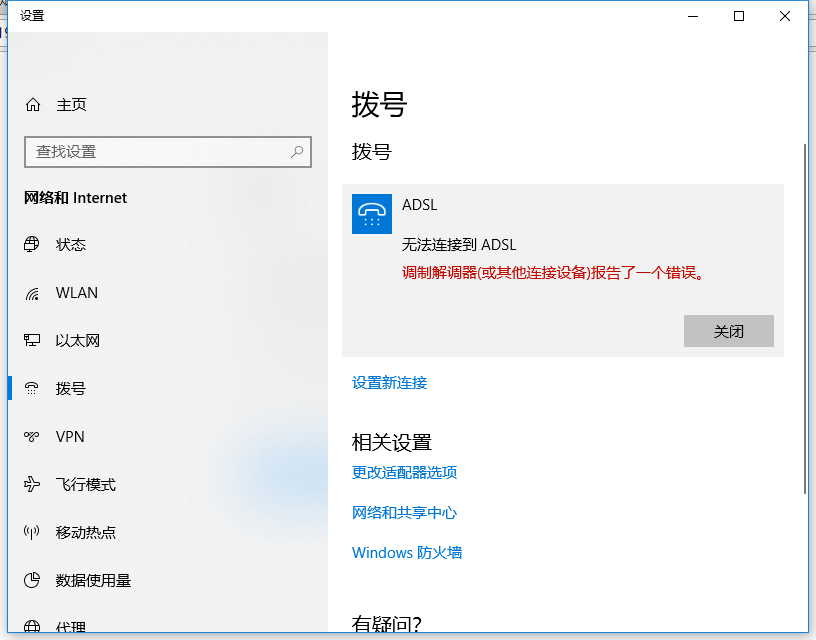The image size is (816, 640).
Task: Click the 网络和 Internet section heading
Action: pyautogui.click(x=75, y=198)
